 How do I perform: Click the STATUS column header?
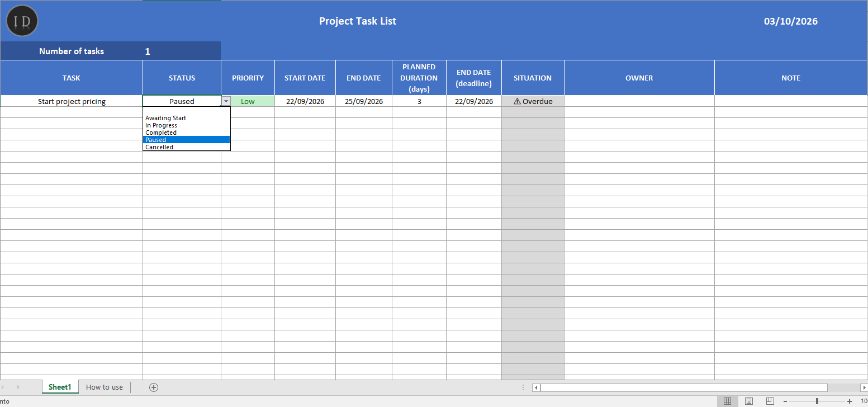pos(182,78)
